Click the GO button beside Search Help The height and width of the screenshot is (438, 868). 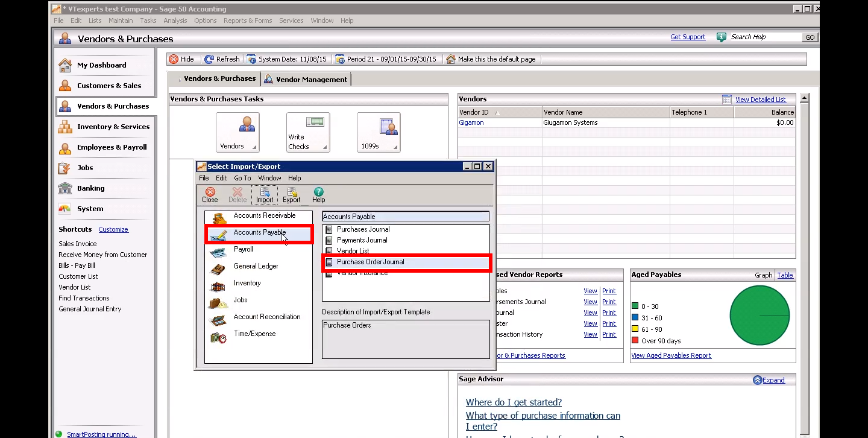[x=810, y=37]
